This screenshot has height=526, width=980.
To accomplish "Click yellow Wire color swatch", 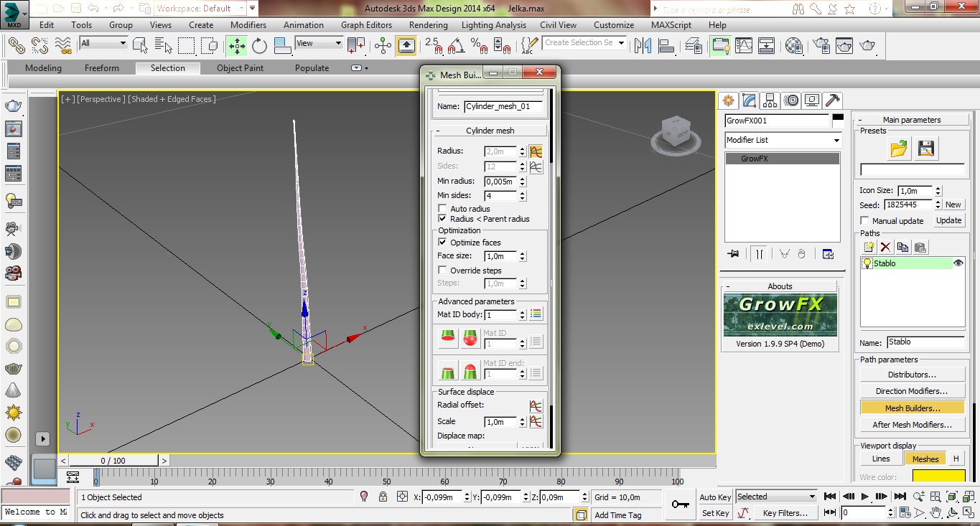I will tap(938, 476).
